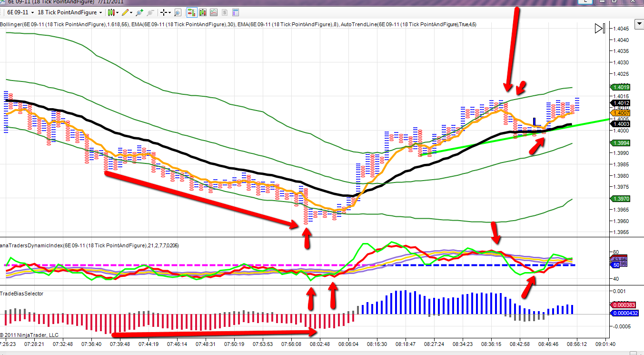Click the L link button in title bar
644x355 pixels.
[x=586, y=2]
